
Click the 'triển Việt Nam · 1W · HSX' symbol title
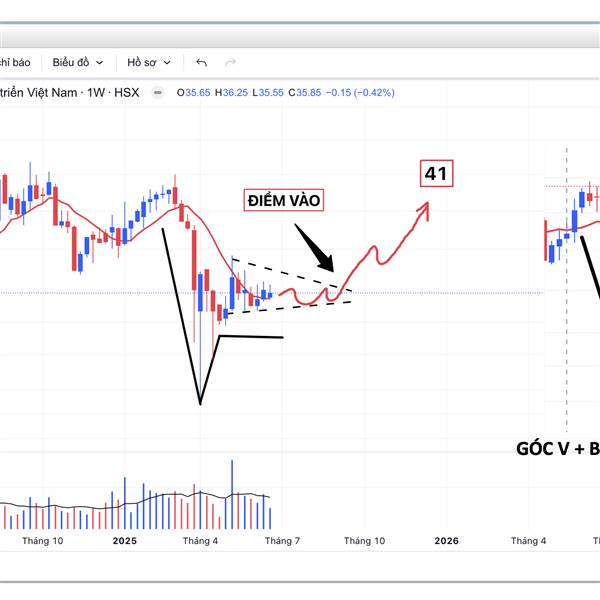[69, 93]
